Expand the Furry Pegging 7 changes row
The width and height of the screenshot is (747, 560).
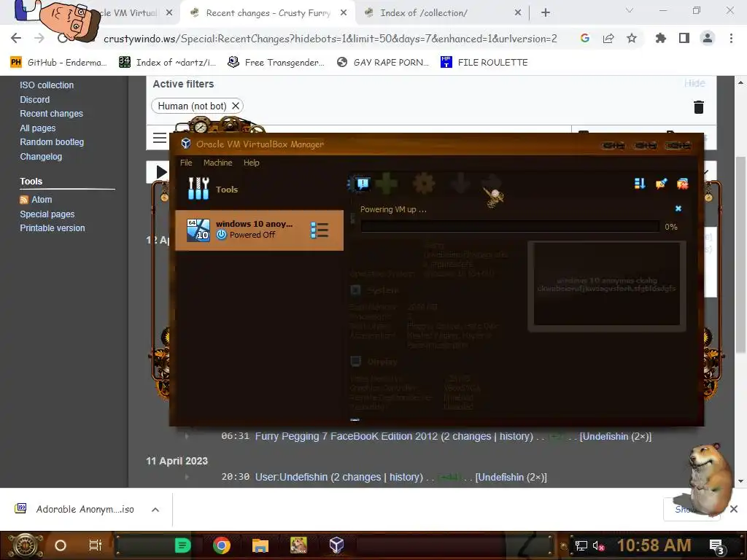(x=186, y=436)
